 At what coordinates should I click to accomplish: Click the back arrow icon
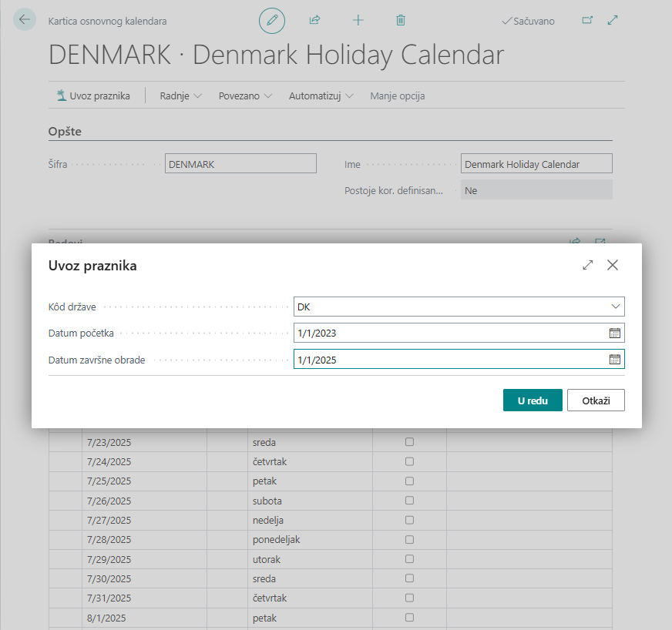pyautogui.click(x=25, y=20)
